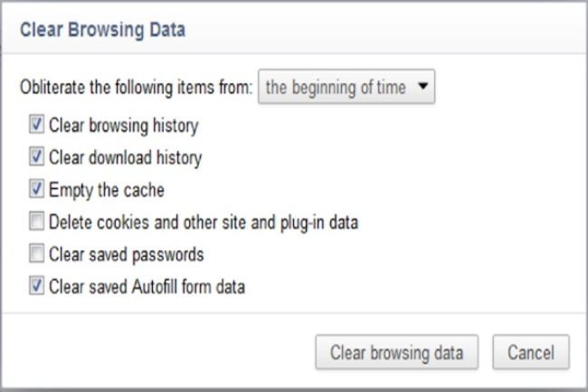This screenshot has width=588, height=392.
Task: Click the "Clear saved Autofill form data" label
Action: 147,287
